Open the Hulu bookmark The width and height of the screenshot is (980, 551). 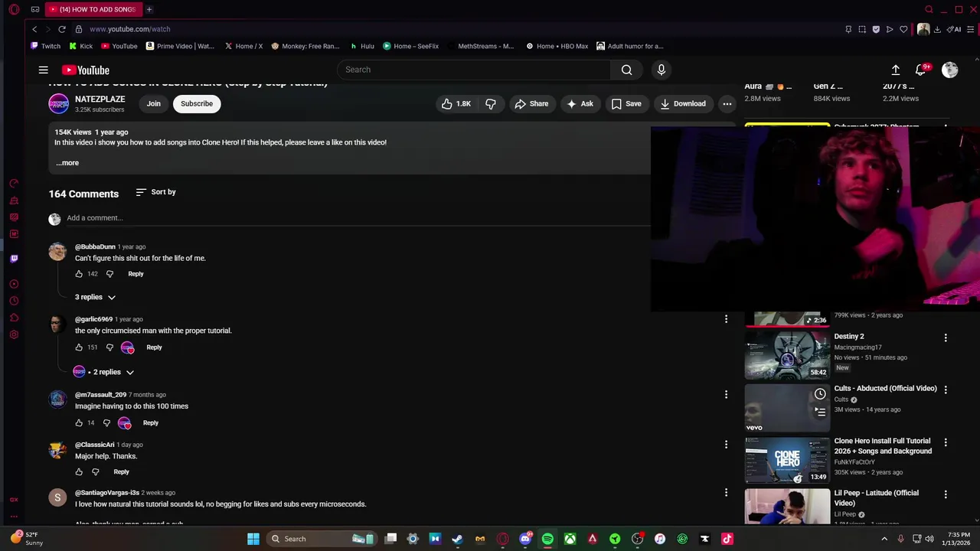[362, 46]
